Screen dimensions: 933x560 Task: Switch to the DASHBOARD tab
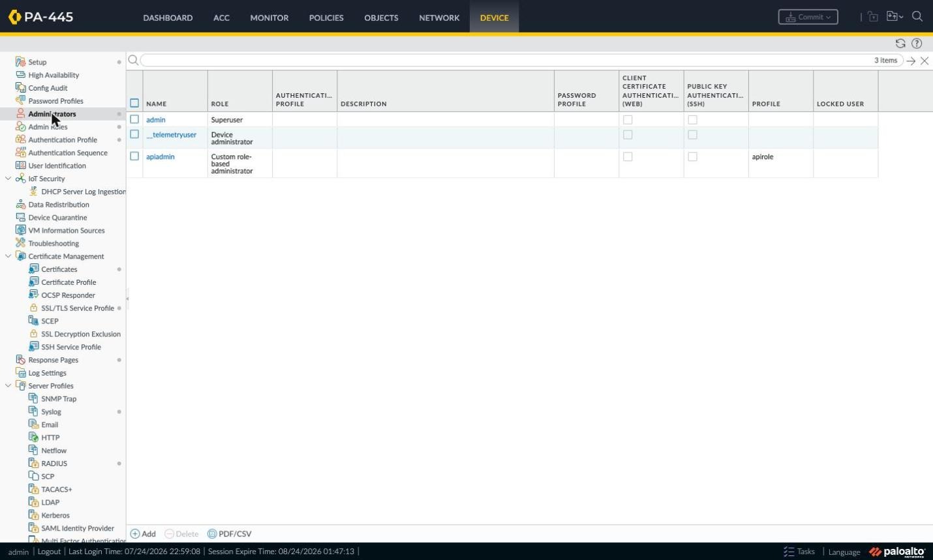click(x=168, y=18)
